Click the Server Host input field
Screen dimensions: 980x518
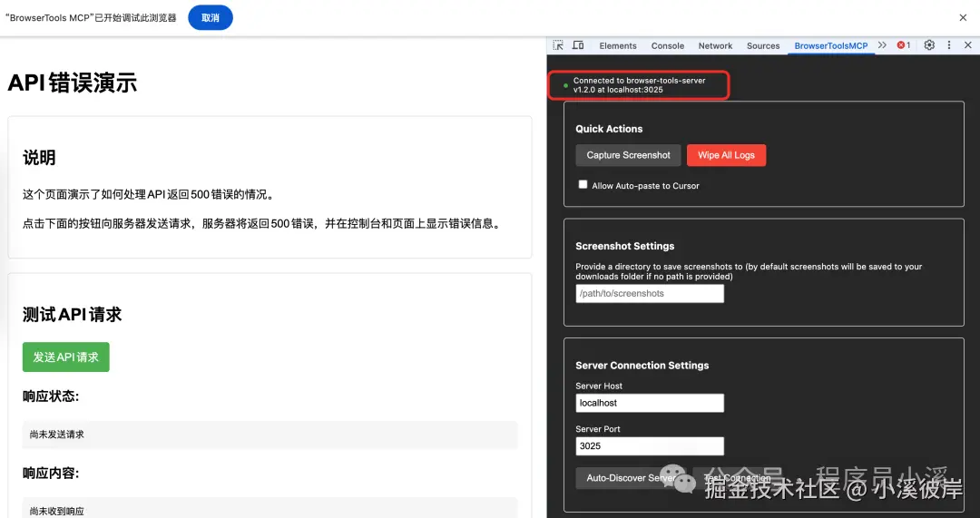650,403
